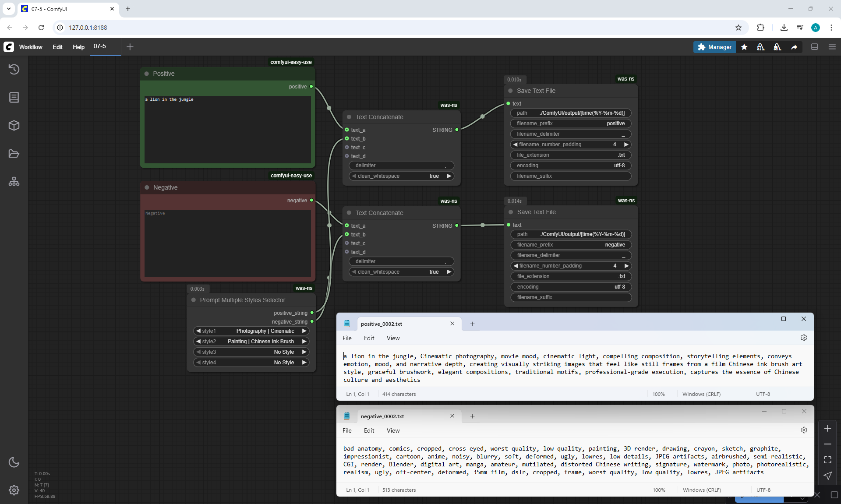Open Notepad View menu in positive_0002.txt
This screenshot has height=504, width=841.
(393, 338)
